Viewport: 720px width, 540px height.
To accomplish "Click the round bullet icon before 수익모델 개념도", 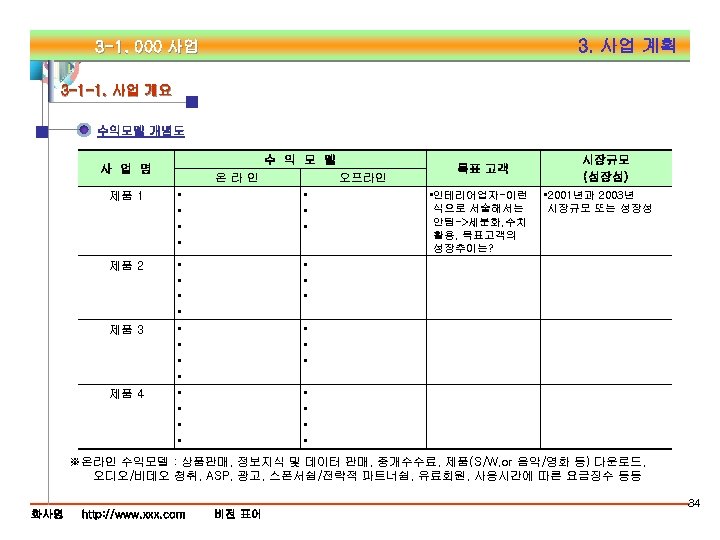I will tap(84, 130).
